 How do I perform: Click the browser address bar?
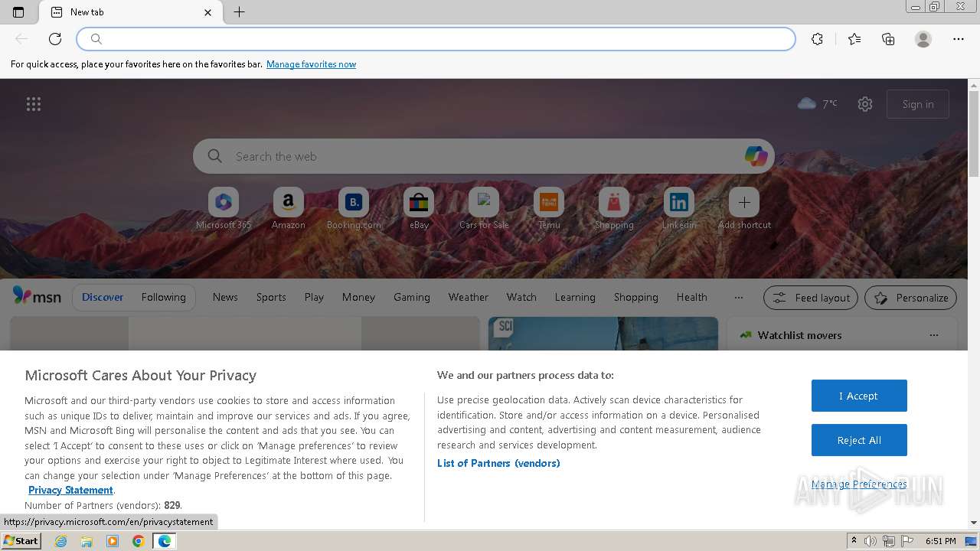point(436,39)
